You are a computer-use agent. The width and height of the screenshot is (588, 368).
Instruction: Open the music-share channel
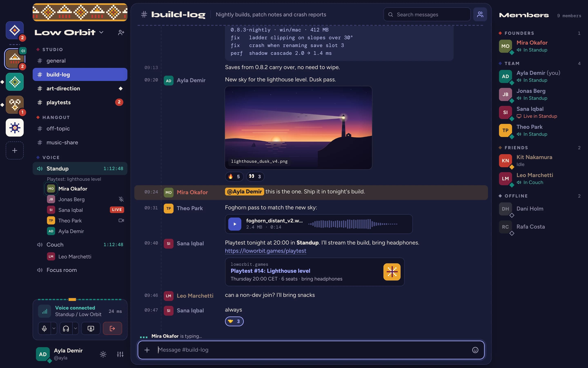click(x=80, y=142)
